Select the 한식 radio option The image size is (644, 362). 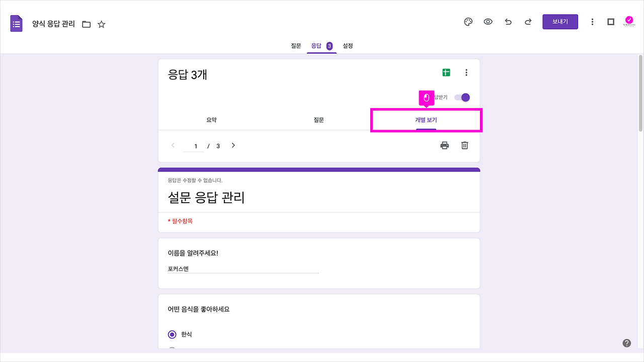click(x=171, y=333)
